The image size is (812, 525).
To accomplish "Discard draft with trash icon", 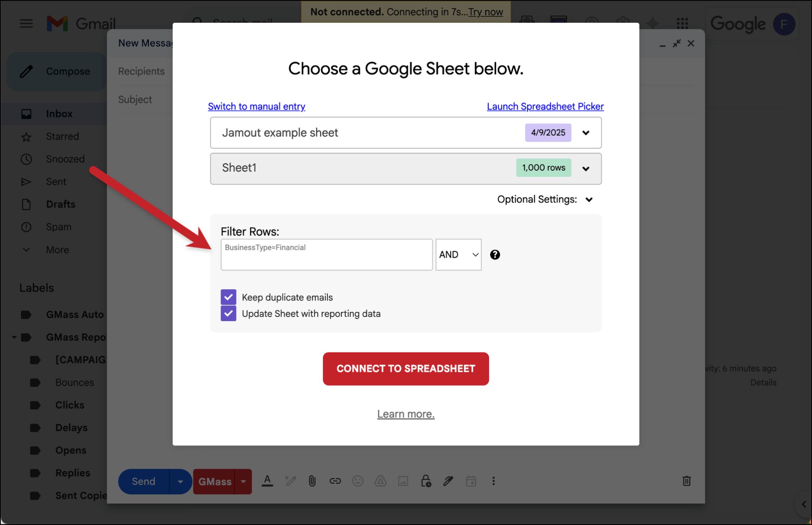I will pos(686,481).
